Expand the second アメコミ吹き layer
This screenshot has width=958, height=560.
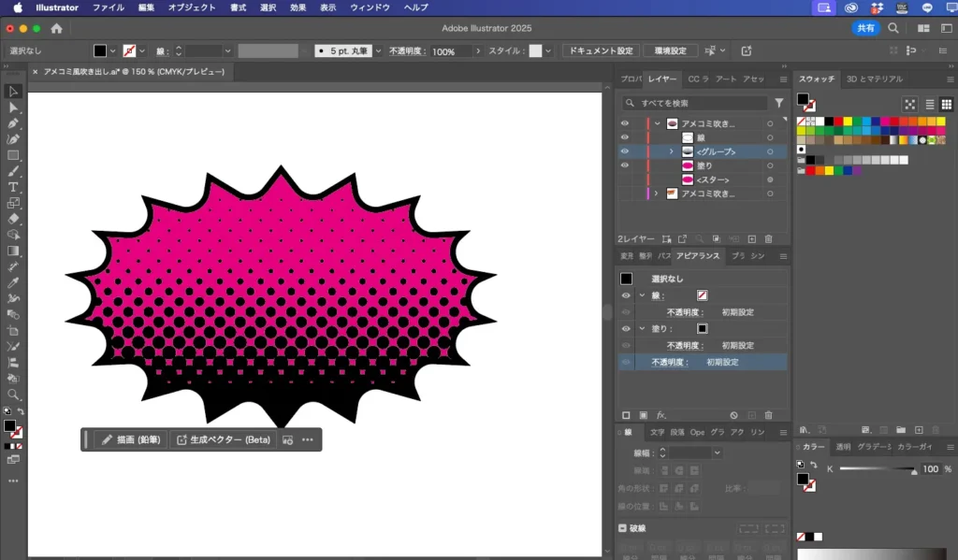click(x=655, y=194)
